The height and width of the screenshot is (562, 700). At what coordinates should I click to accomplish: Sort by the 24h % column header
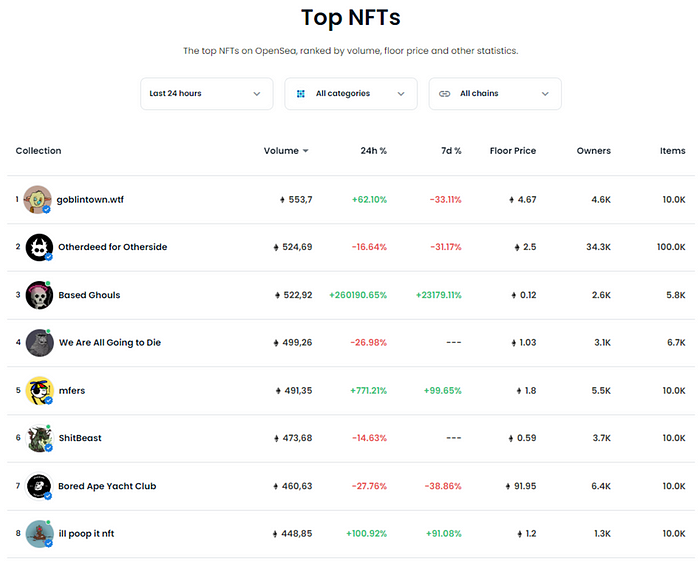tap(374, 151)
